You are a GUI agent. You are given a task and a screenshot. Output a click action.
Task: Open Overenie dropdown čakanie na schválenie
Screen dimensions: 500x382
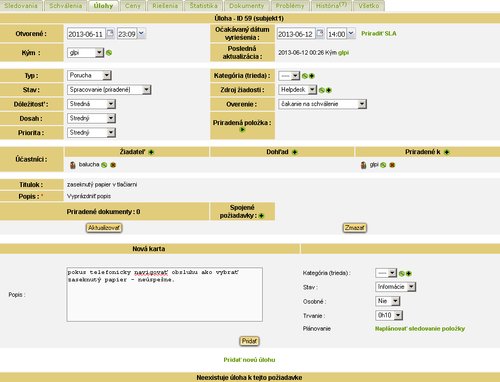pyautogui.click(x=322, y=104)
